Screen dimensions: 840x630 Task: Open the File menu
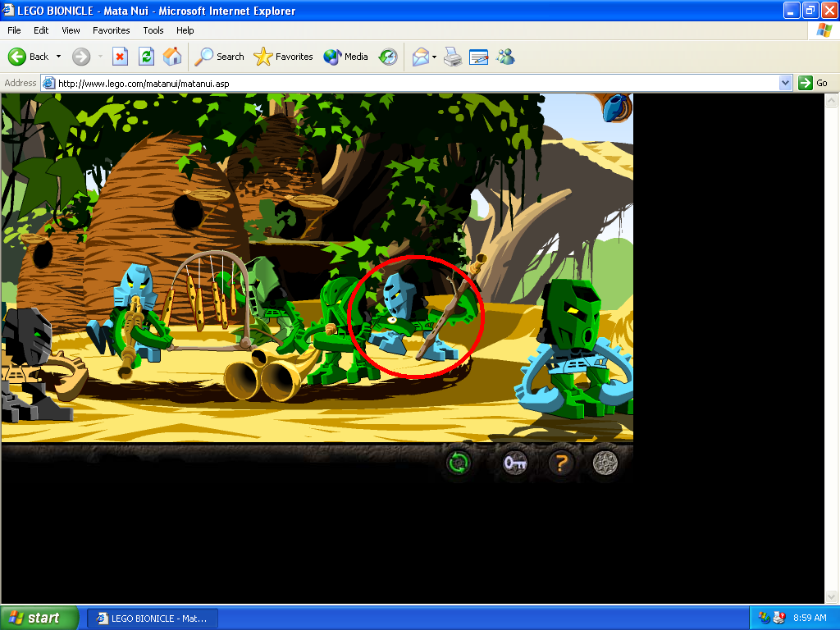(x=14, y=30)
